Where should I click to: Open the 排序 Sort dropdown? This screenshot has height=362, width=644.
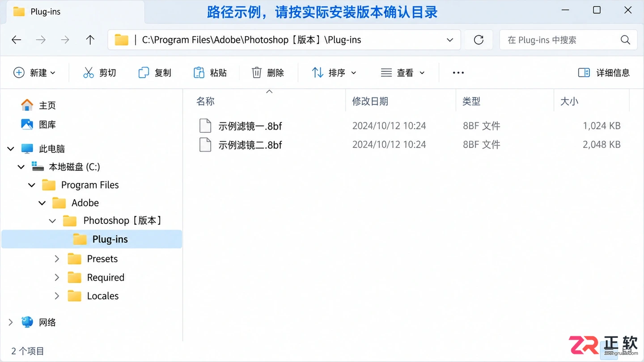click(334, 73)
